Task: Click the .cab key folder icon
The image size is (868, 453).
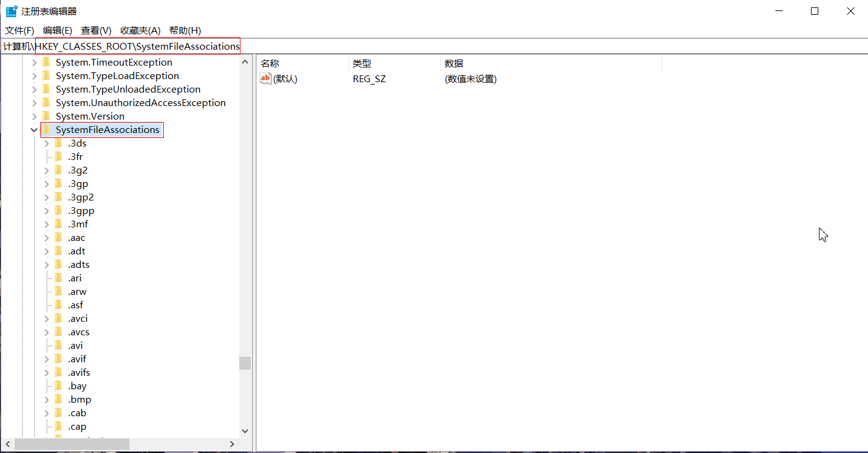Action: pyautogui.click(x=59, y=413)
